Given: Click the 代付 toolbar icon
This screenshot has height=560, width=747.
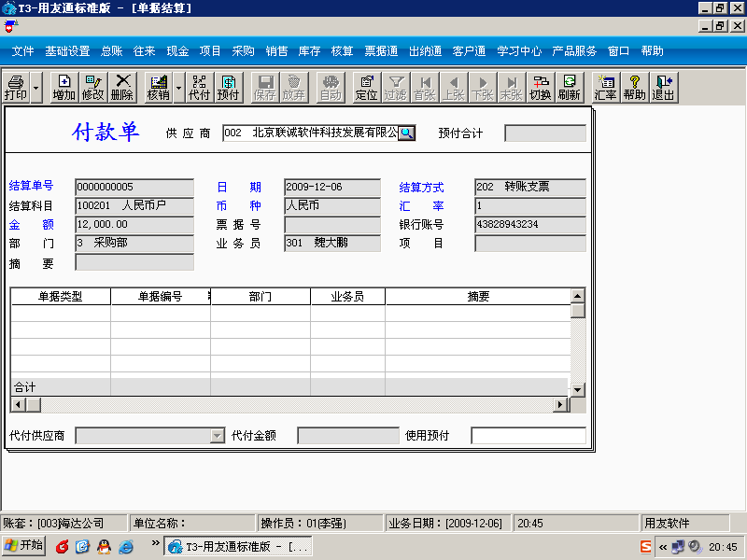Looking at the screenshot, I should point(199,88).
